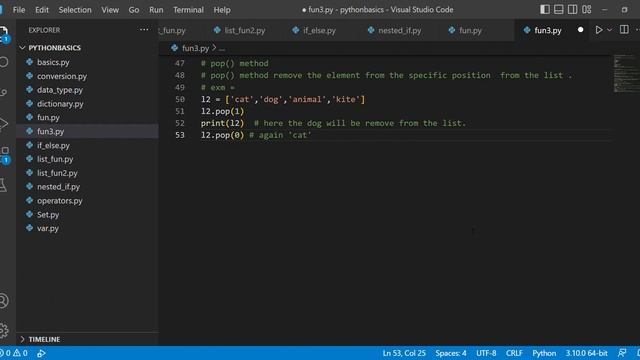The height and width of the screenshot is (360, 640).
Task: Place cursor at end of line 51 l2.pop(1)
Action: [244, 111]
